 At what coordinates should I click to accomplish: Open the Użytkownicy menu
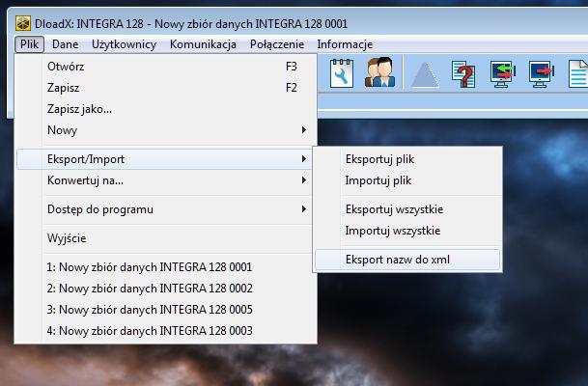pyautogui.click(x=125, y=44)
